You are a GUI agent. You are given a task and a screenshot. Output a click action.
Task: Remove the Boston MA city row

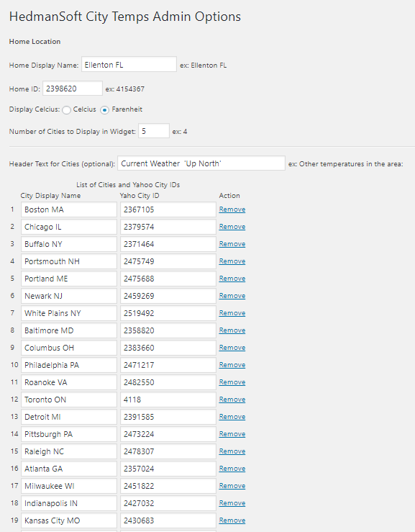click(232, 209)
